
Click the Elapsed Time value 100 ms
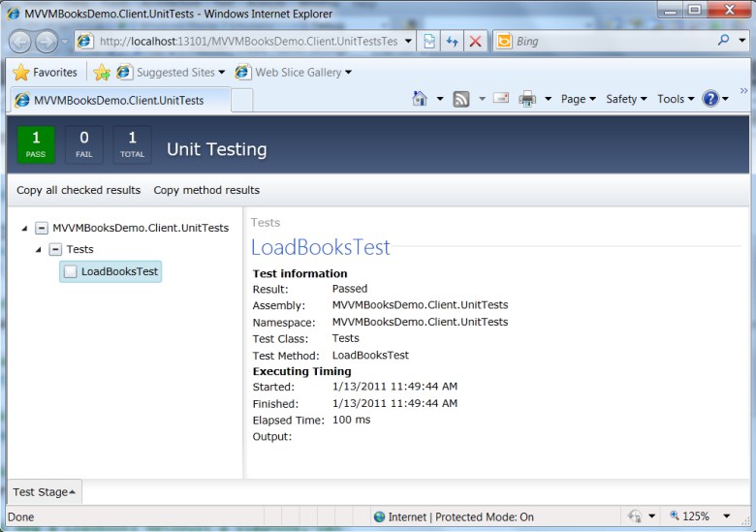tap(352, 420)
